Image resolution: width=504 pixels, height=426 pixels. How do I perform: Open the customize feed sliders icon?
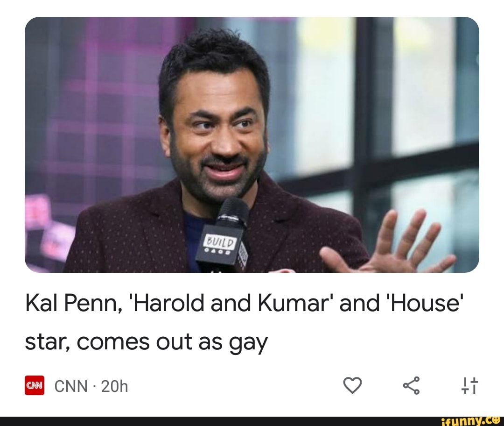point(470,386)
